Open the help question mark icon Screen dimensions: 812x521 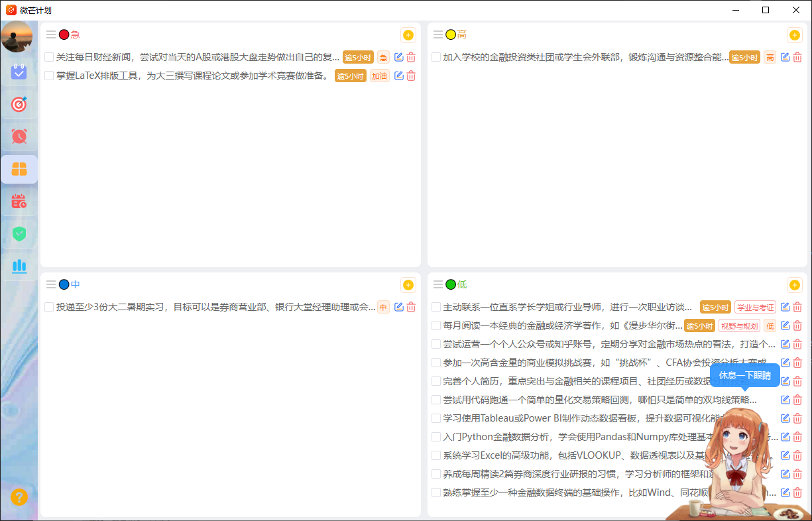[x=19, y=497]
